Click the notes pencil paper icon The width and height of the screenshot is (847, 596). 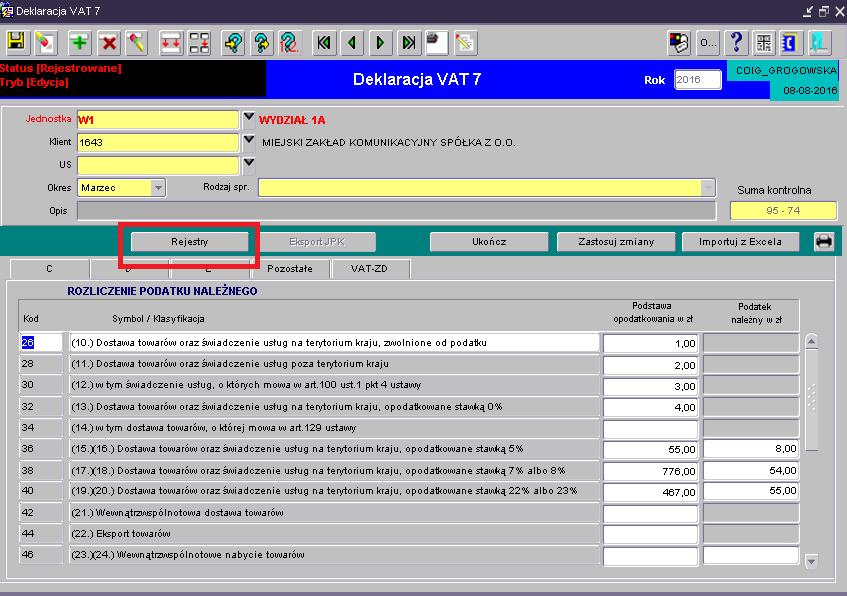click(465, 42)
